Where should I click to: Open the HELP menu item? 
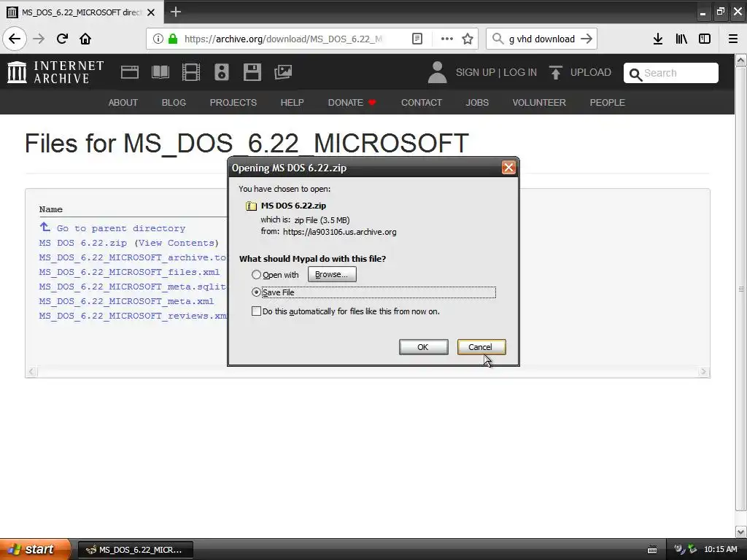click(x=292, y=102)
